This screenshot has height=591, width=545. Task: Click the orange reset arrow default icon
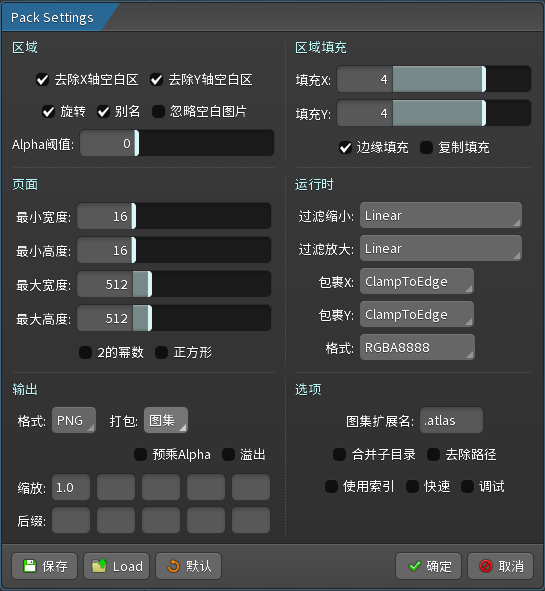(x=173, y=566)
